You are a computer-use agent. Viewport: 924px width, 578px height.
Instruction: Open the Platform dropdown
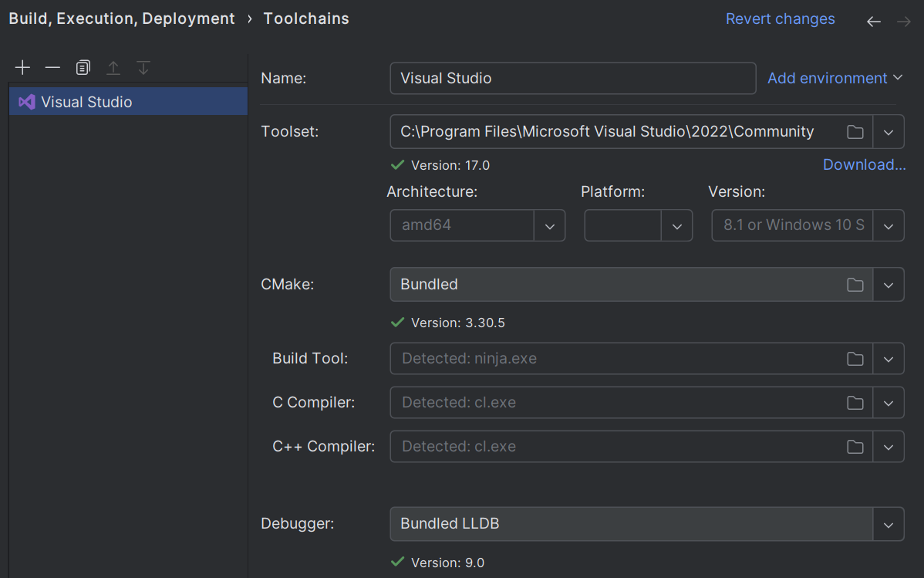pyautogui.click(x=677, y=226)
